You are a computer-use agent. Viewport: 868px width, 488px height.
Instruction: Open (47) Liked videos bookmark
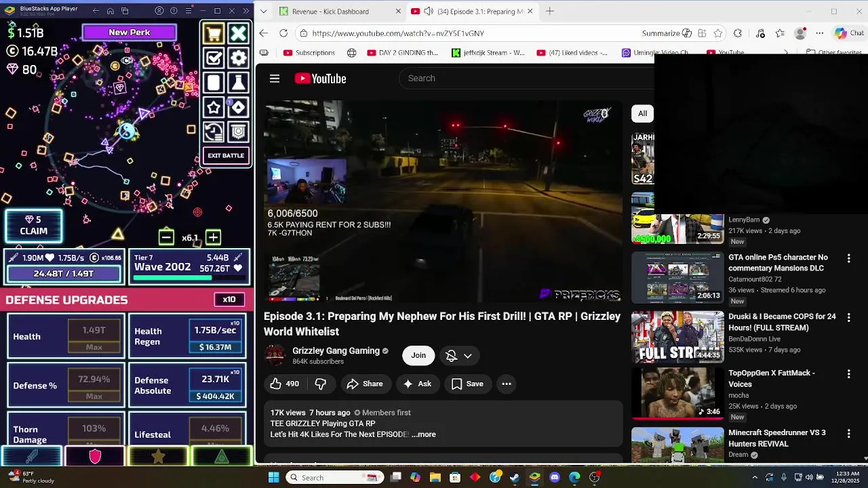(x=572, y=53)
